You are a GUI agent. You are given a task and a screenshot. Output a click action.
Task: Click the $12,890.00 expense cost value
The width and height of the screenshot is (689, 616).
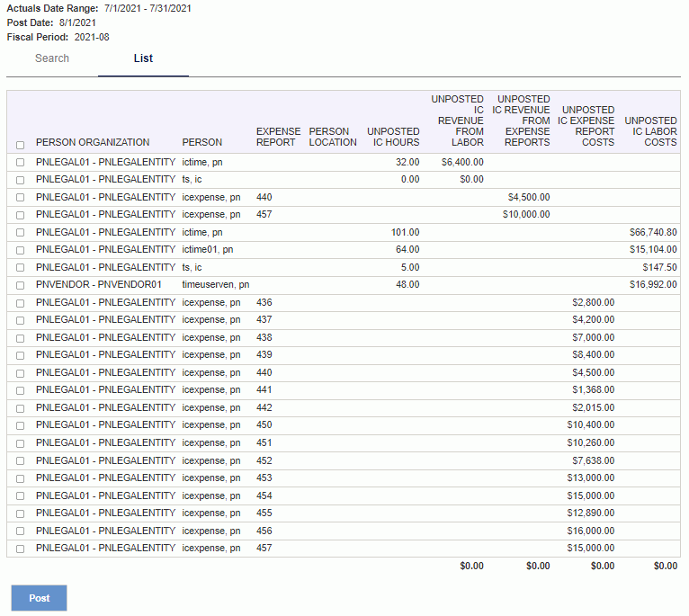[x=591, y=513]
